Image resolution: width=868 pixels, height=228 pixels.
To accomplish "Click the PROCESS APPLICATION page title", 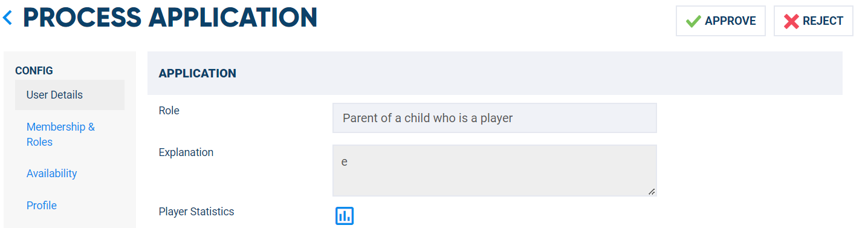I will click(170, 19).
